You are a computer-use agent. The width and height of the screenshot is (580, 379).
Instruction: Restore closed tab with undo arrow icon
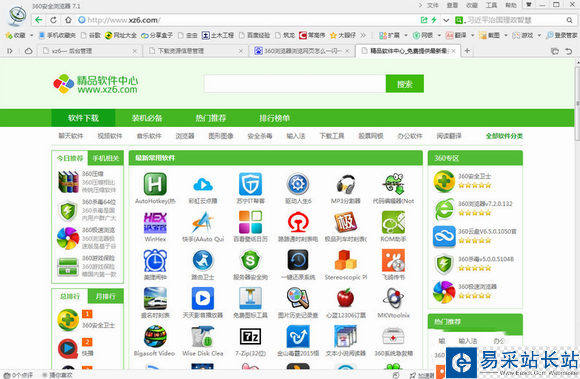[569, 51]
